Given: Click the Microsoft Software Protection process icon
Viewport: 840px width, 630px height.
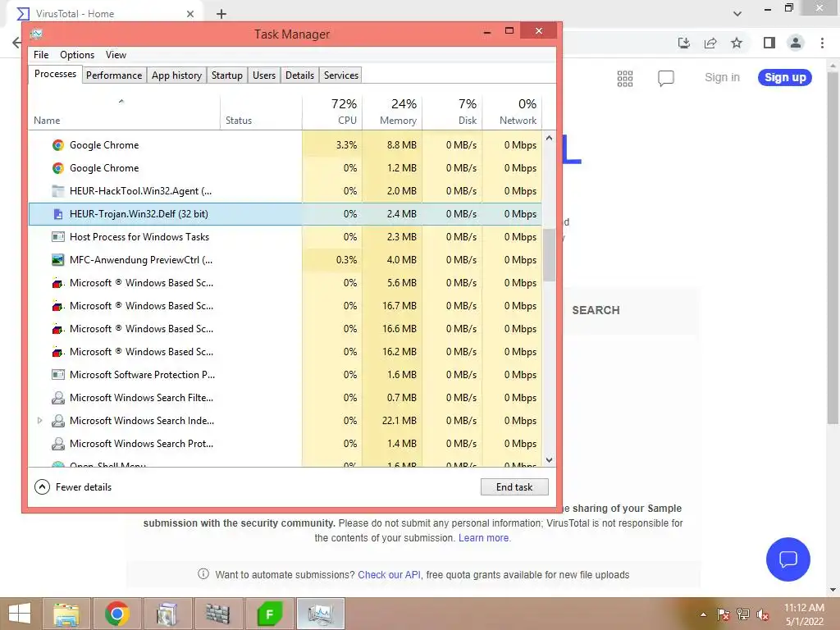Looking at the screenshot, I should tap(58, 374).
